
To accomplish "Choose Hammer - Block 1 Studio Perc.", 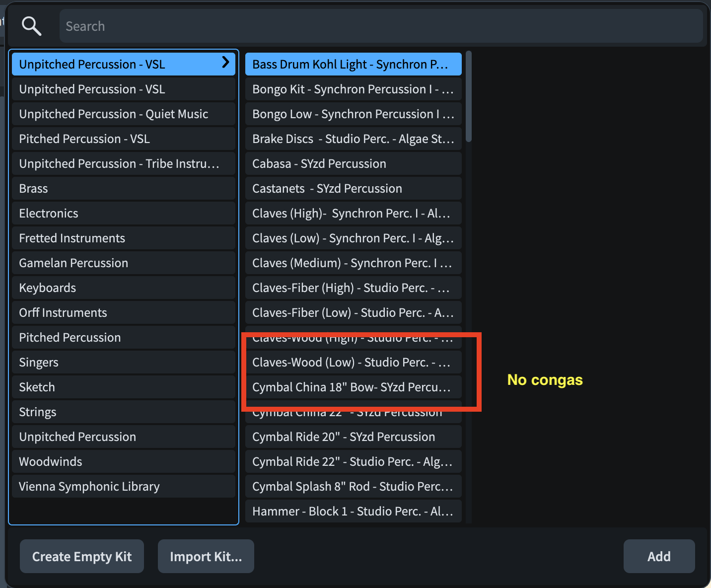I will click(353, 511).
